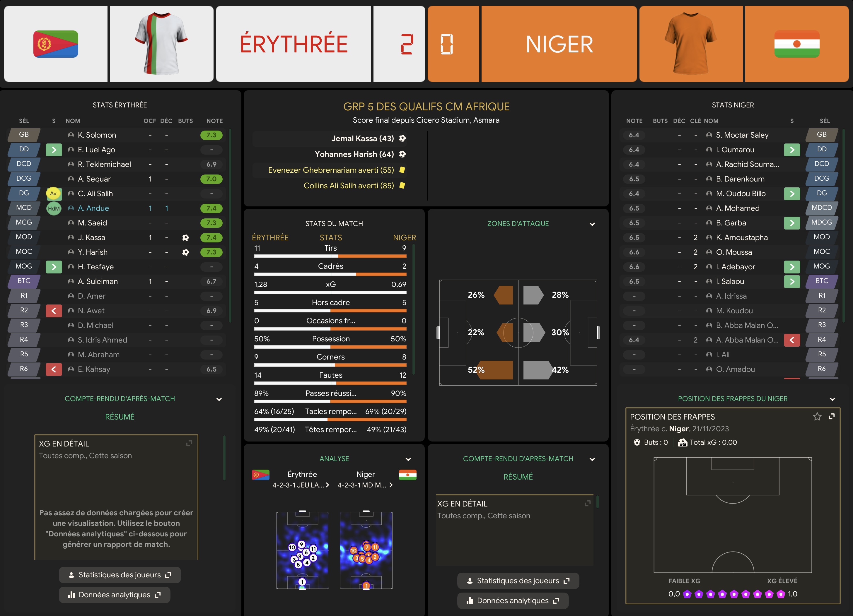Click the Eritrea flag in Analyse panel
This screenshot has height=616, width=853.
coord(261,475)
